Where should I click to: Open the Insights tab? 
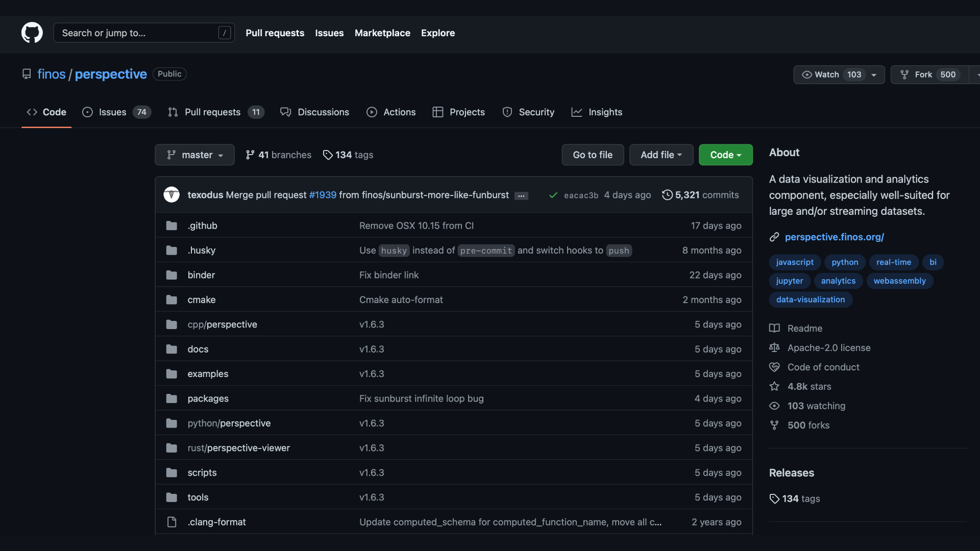[x=597, y=112]
